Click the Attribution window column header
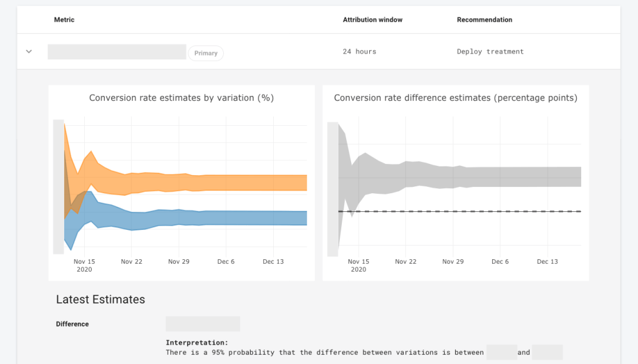The height and width of the screenshot is (364, 638). 372,20
